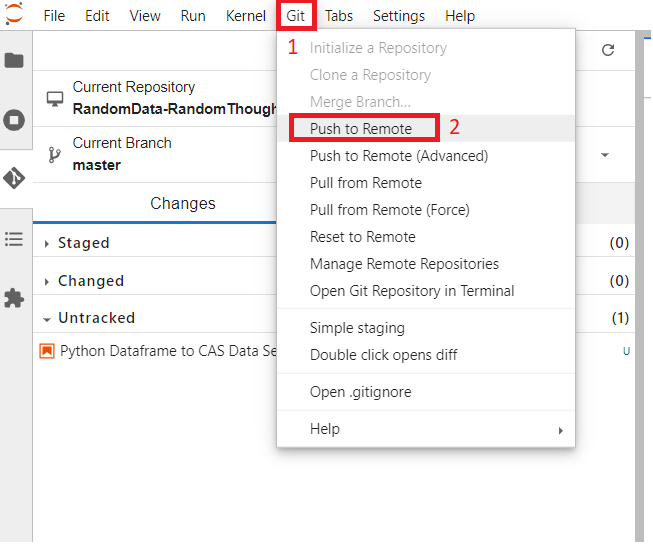Open the running kernels sidebar icon
Viewport: 653px width, 544px height.
[x=14, y=120]
